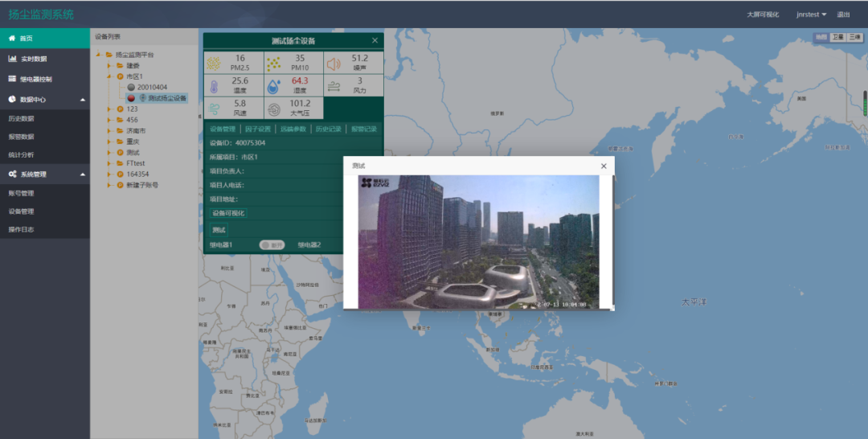Select the 20010404 device in the tree
This screenshot has width=868, height=439.
[x=152, y=88]
